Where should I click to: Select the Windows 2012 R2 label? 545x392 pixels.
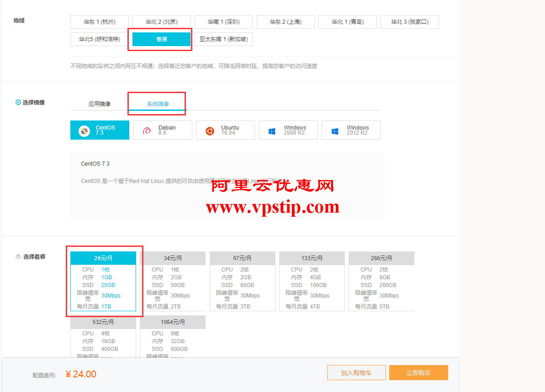coord(358,130)
